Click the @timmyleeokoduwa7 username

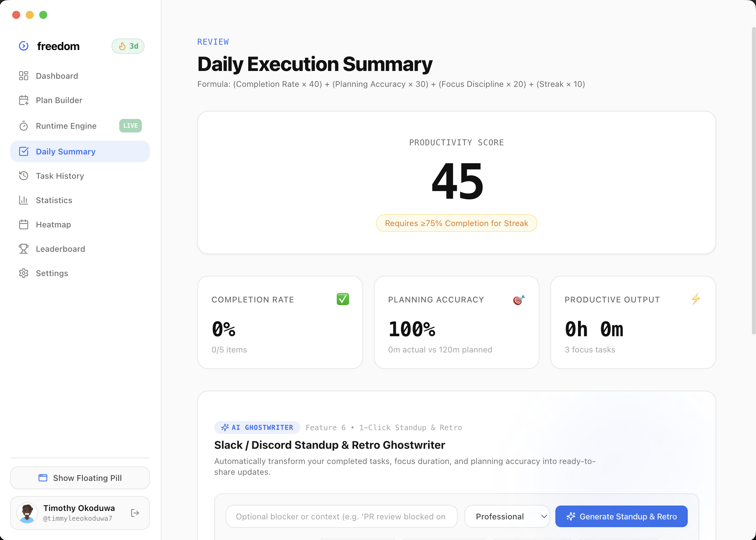(x=78, y=518)
